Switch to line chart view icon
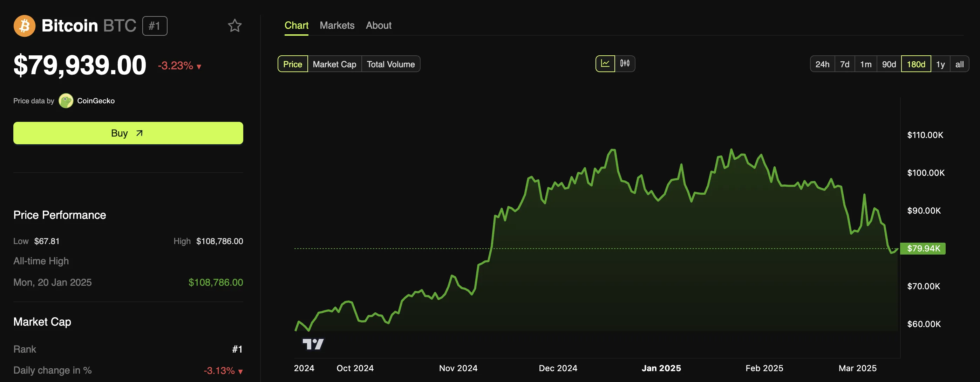The image size is (980, 382). click(605, 63)
